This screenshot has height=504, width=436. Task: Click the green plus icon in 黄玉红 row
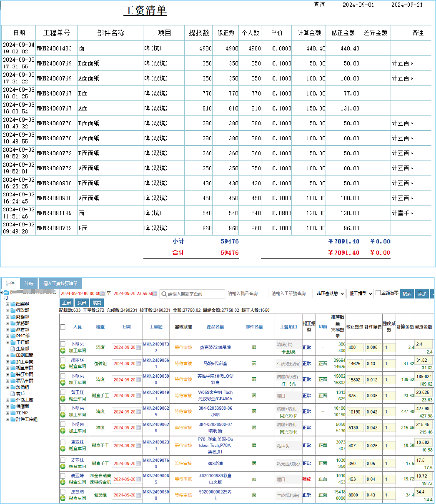(x=63, y=399)
